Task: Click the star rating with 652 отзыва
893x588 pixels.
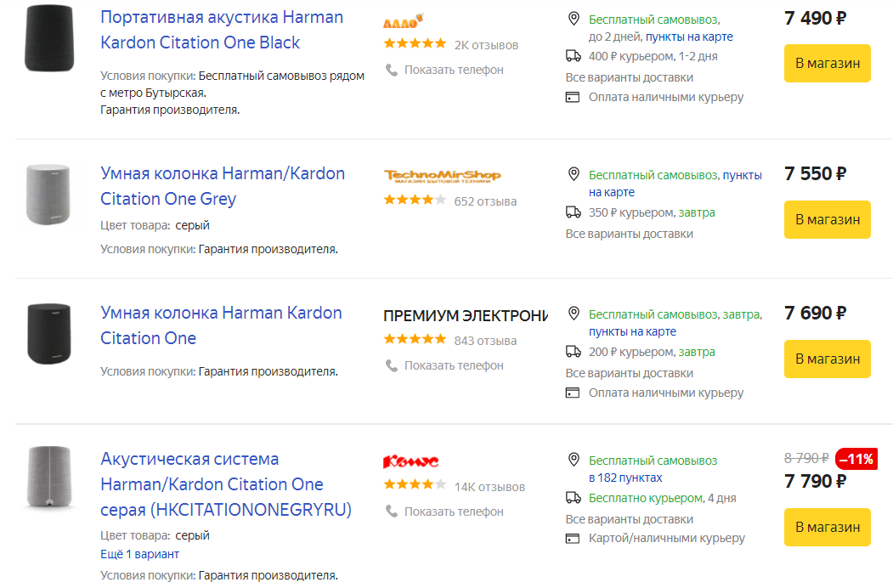Action: coord(415,200)
